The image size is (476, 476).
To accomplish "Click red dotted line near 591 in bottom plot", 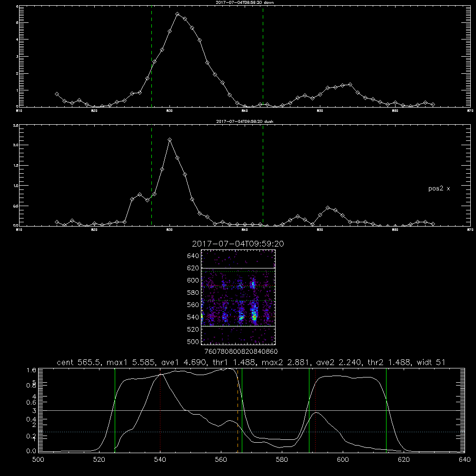I will click(x=316, y=410).
